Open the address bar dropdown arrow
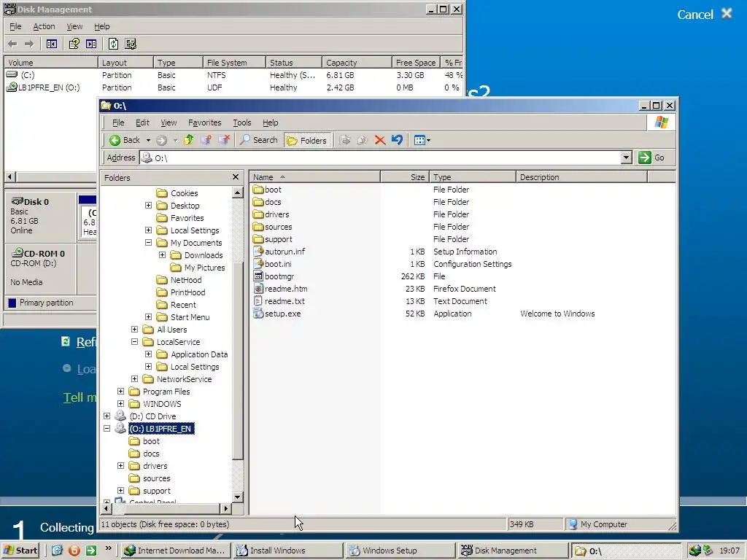This screenshot has width=747, height=560. click(627, 157)
